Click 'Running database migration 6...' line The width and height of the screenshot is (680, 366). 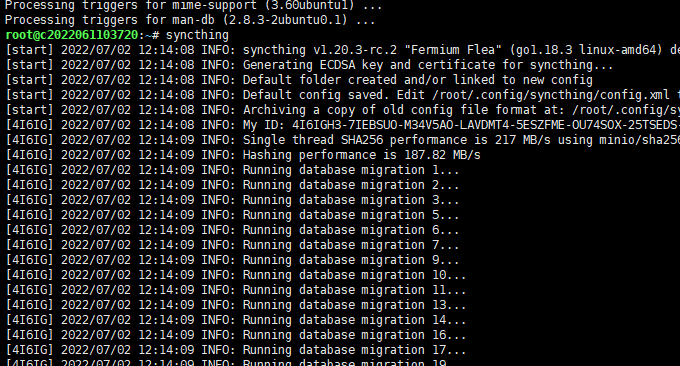[x=232, y=230]
